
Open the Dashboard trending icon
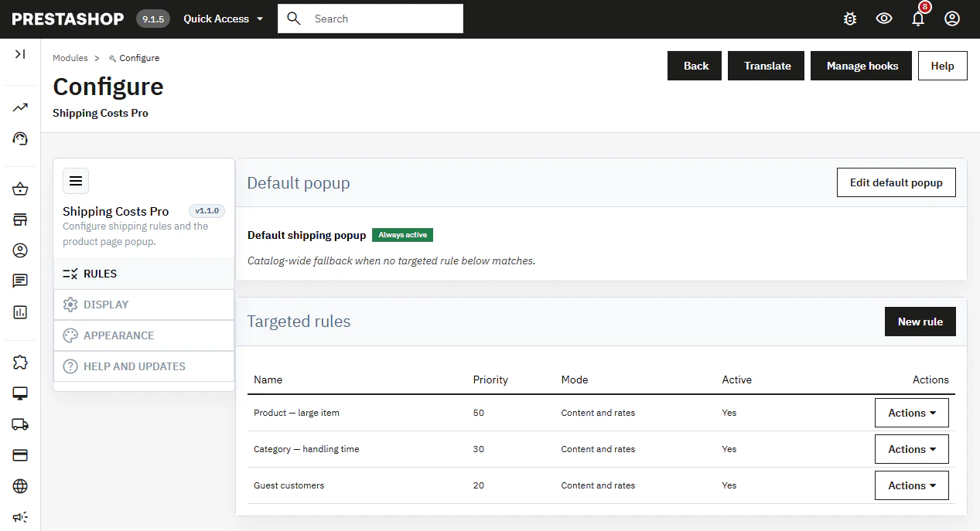point(20,107)
